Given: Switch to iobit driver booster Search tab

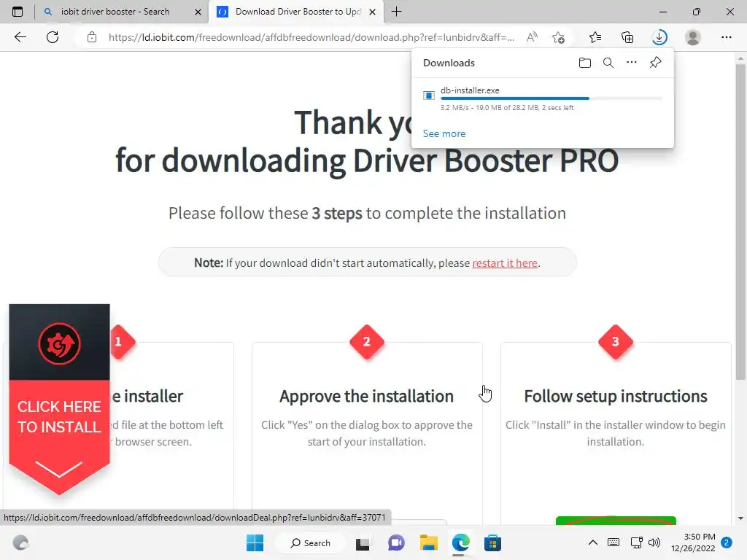Looking at the screenshot, I should pos(115,12).
